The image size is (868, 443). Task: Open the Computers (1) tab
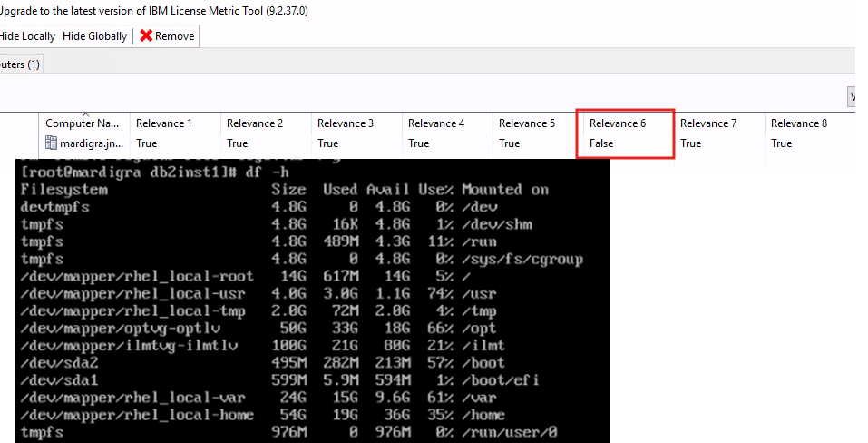[20, 64]
